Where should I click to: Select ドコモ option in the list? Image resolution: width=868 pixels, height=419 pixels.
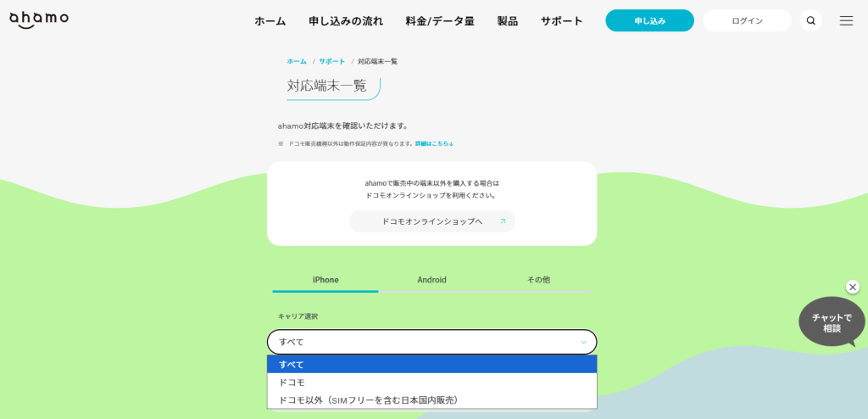click(431, 383)
